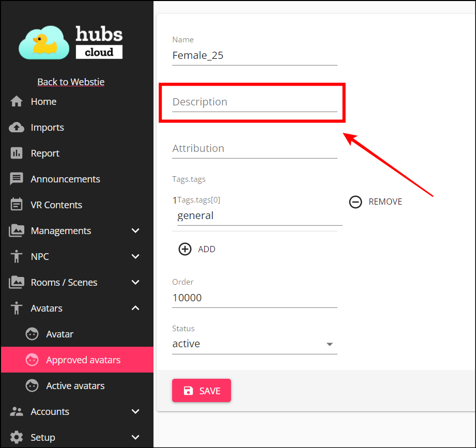
Task: Click the Name field label
Action: [x=183, y=40]
